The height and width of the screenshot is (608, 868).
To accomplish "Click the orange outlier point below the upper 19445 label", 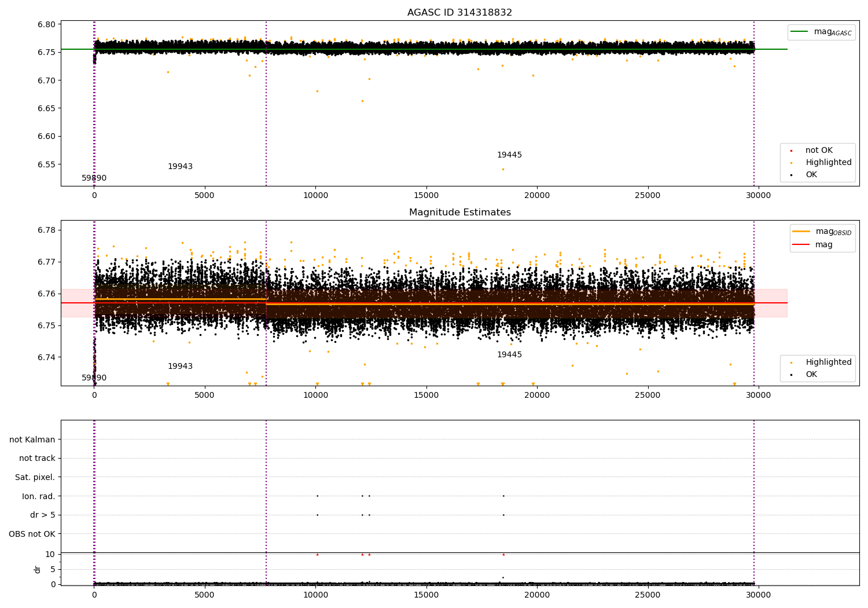I will click(503, 169).
